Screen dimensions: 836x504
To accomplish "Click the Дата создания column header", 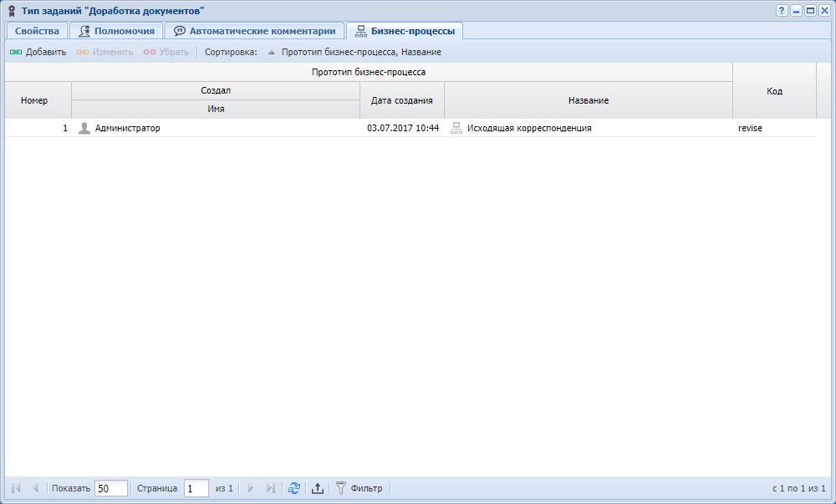I will (x=402, y=100).
